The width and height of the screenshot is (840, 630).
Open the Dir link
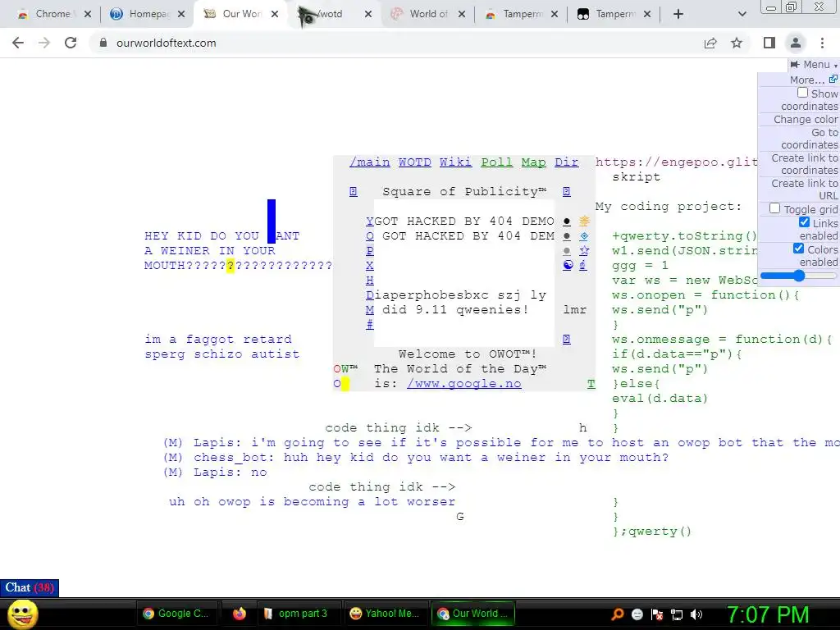[566, 162]
